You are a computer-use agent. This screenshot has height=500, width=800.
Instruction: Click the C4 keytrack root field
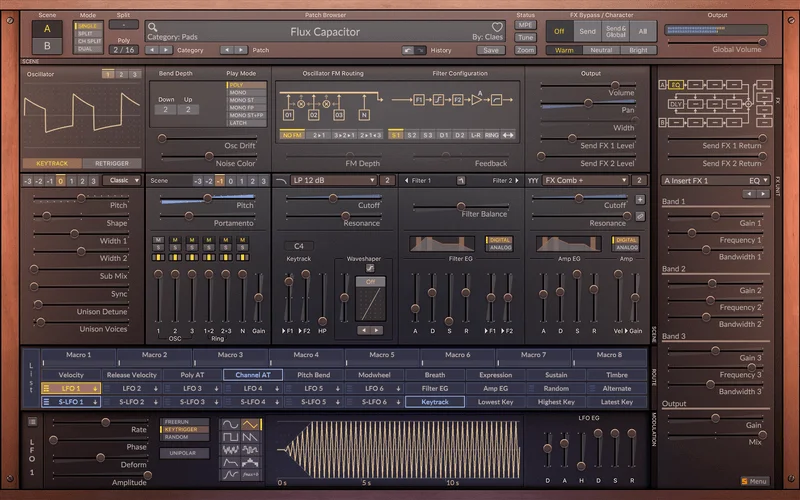(298, 246)
